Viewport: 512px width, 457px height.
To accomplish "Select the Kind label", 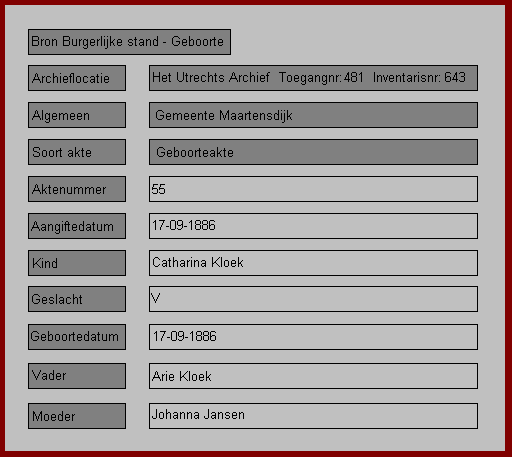I will click(x=77, y=263).
